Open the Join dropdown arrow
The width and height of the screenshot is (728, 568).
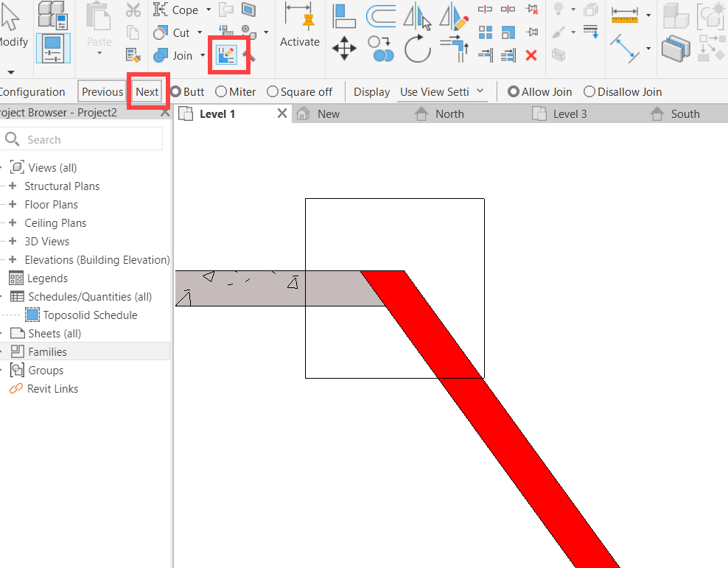203,56
